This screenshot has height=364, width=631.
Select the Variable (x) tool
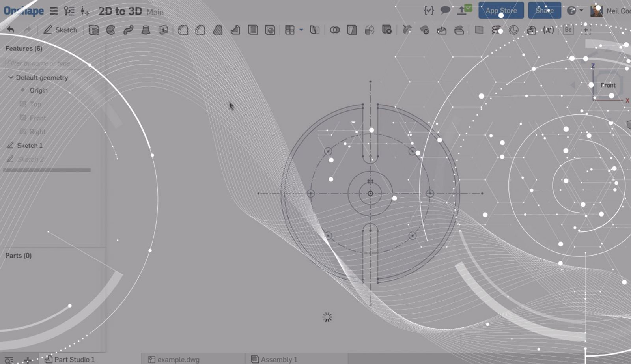tap(548, 30)
